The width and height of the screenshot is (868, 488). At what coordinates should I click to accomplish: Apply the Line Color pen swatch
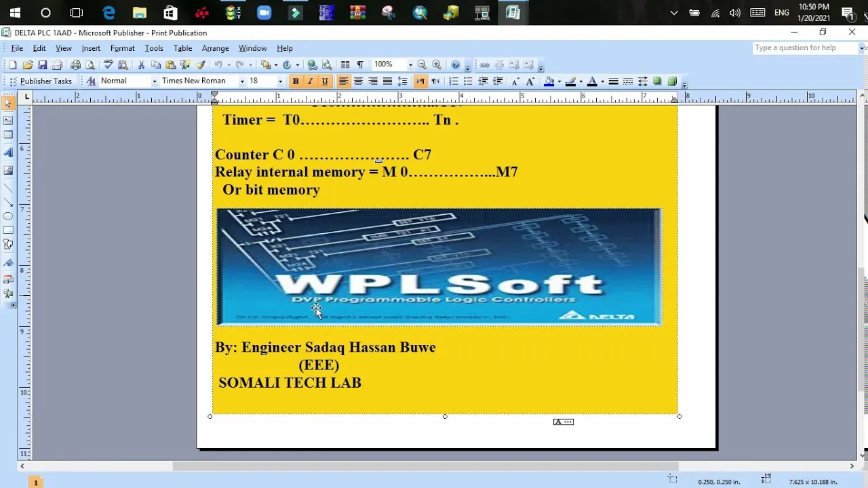(x=570, y=81)
